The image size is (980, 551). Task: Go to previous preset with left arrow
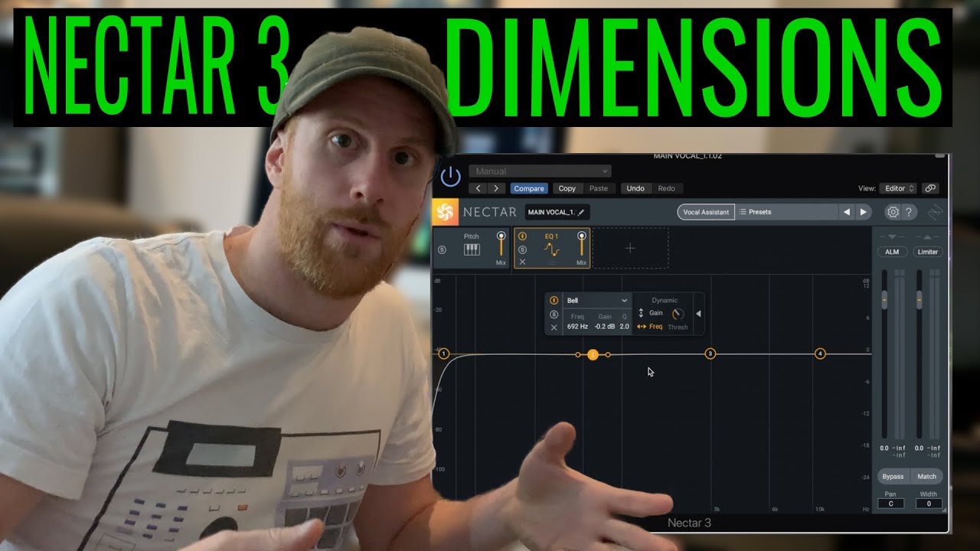pyautogui.click(x=479, y=188)
